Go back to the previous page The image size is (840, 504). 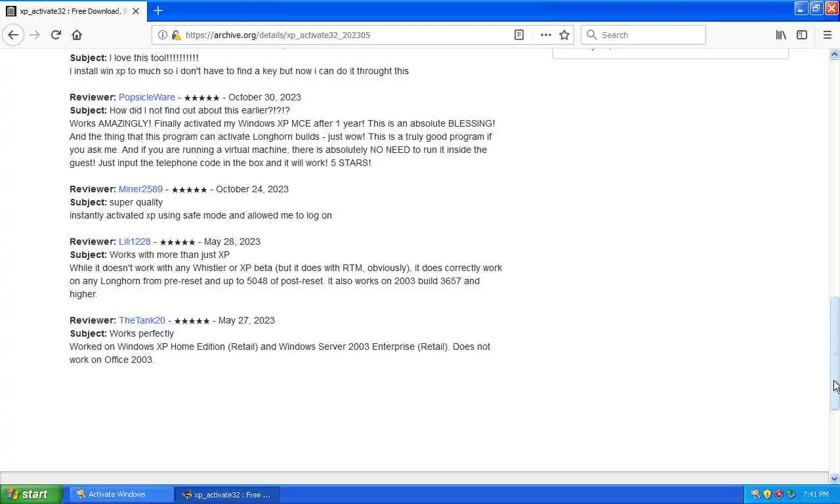13,35
